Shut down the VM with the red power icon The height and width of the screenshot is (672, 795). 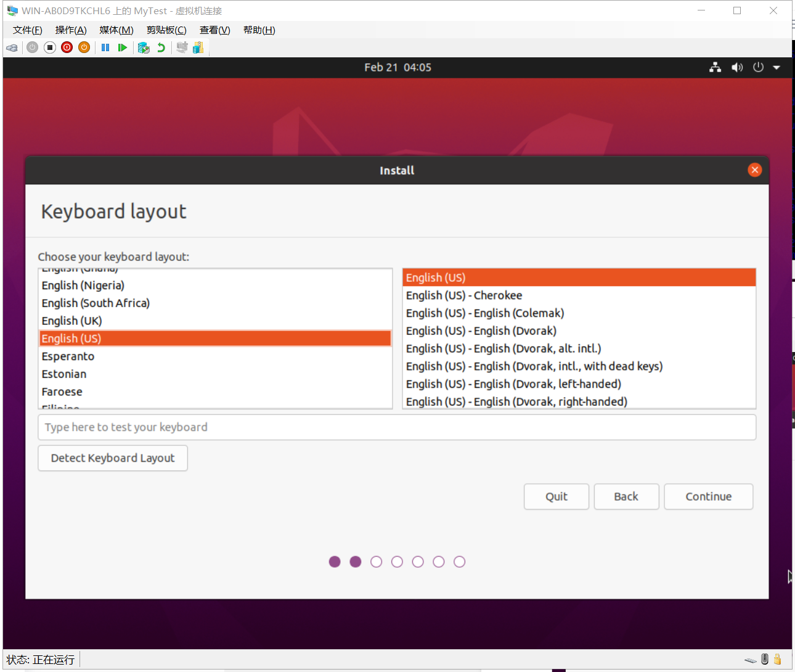pyautogui.click(x=67, y=47)
